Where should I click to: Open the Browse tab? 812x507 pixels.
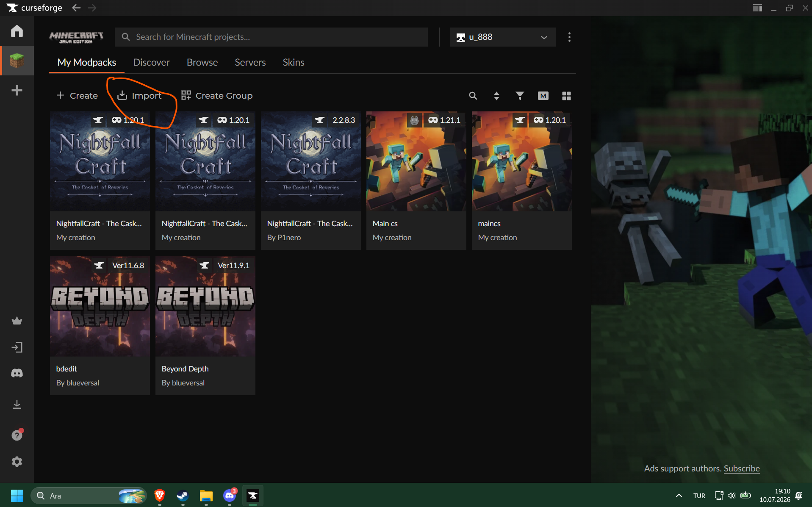click(x=202, y=62)
